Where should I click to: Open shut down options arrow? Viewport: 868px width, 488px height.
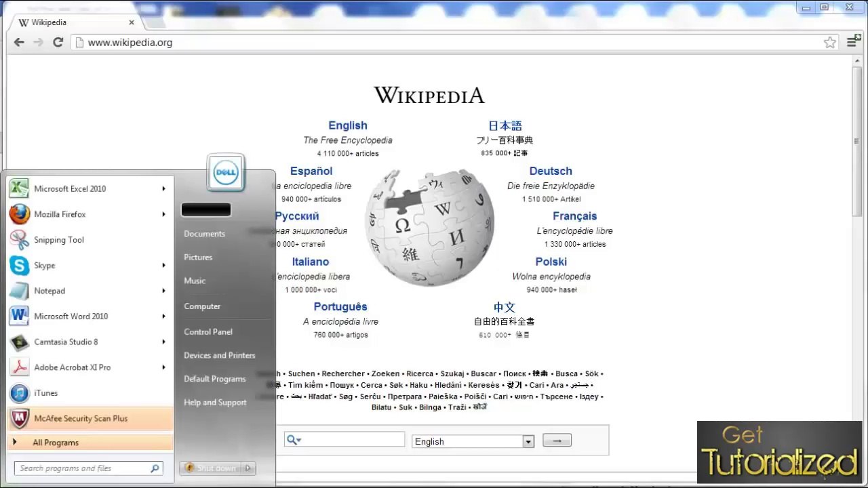coord(248,468)
